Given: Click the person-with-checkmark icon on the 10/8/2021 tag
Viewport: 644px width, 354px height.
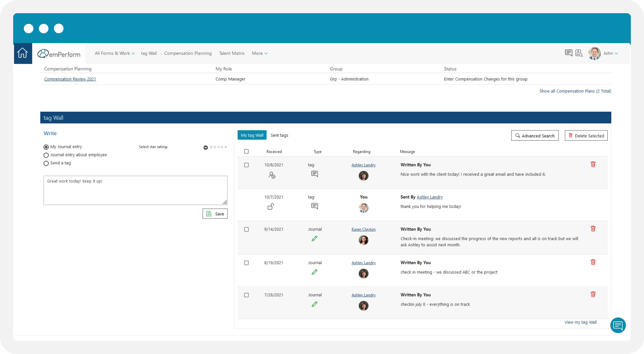Looking at the screenshot, I should (x=272, y=175).
